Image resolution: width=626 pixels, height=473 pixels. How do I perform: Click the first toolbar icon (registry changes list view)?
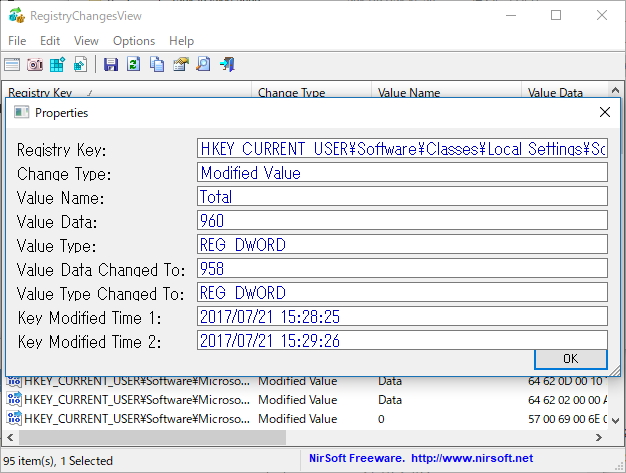coord(12,64)
